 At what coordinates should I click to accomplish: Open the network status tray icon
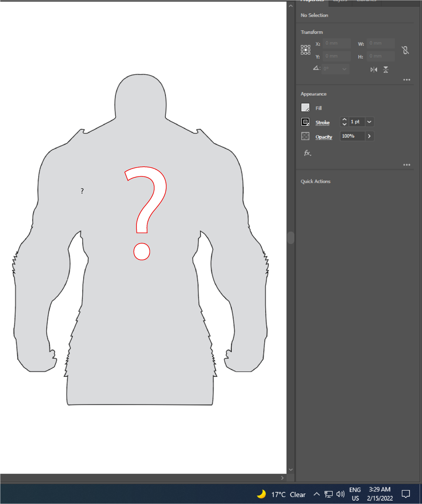click(x=328, y=494)
